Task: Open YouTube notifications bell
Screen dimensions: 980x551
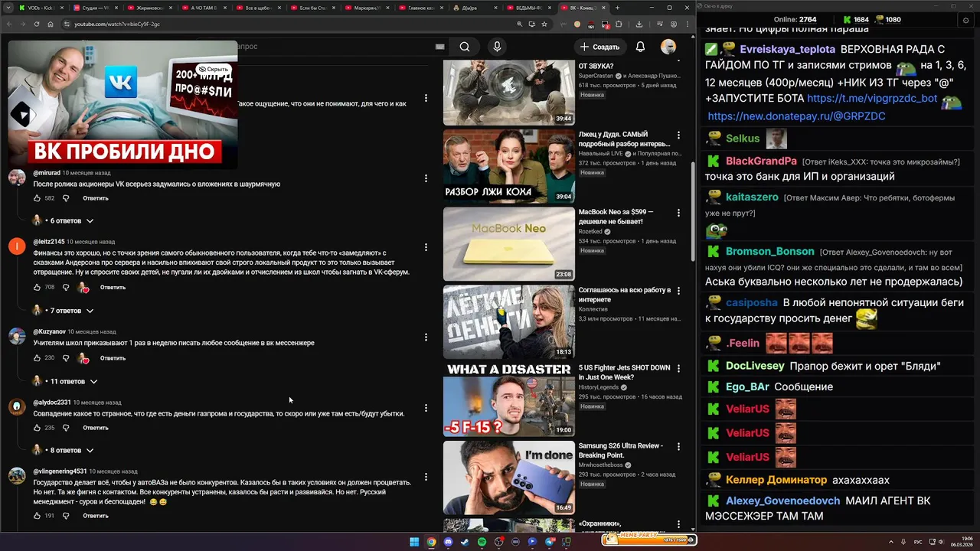Action: coord(640,47)
